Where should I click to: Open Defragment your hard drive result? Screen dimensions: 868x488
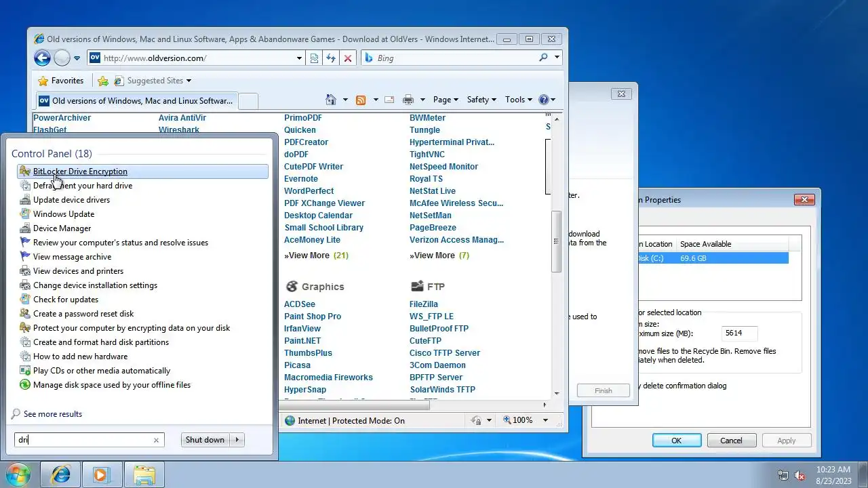click(142, 186)
